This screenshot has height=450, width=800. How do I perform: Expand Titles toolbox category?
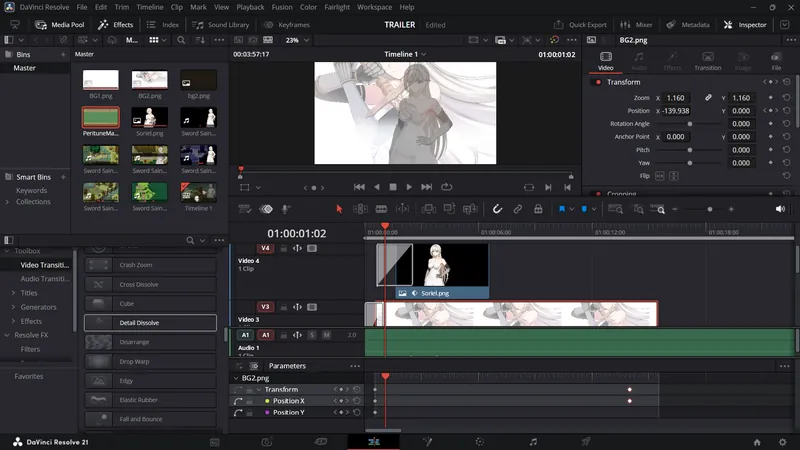pos(13,293)
